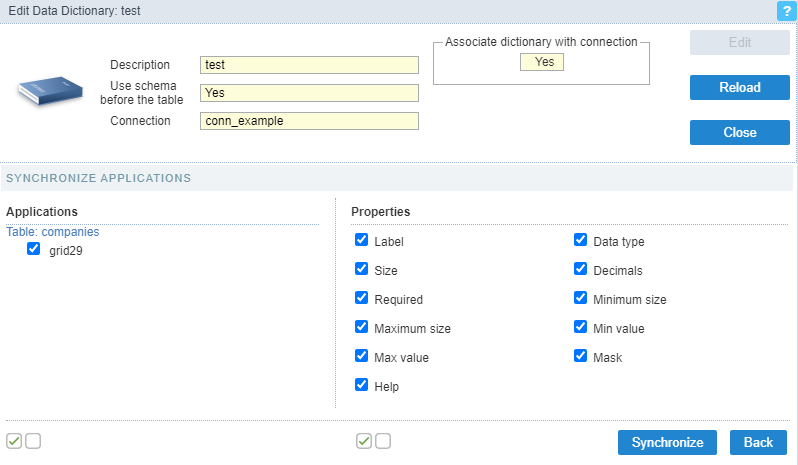798x465 pixels.
Task: Click the Back button
Action: tap(758, 442)
